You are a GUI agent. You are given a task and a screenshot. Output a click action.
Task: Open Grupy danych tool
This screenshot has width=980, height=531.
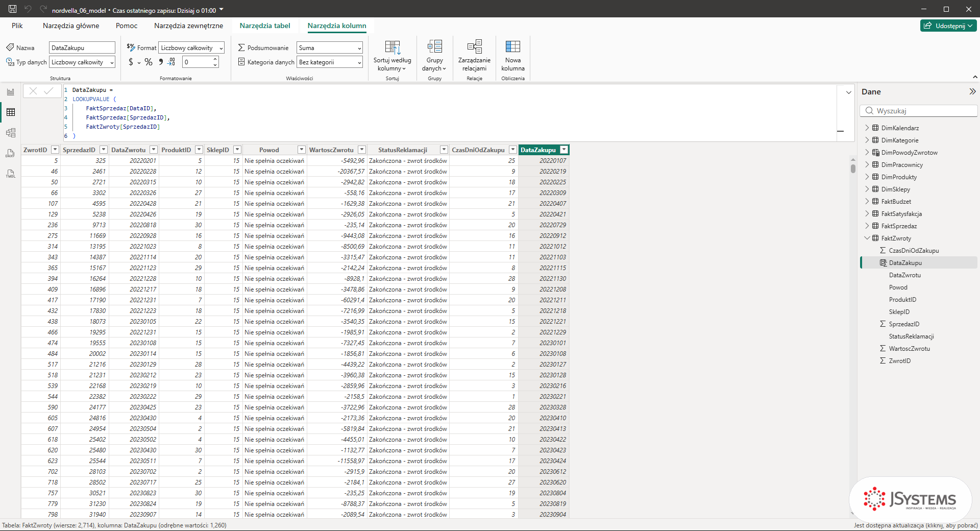tap(434, 56)
